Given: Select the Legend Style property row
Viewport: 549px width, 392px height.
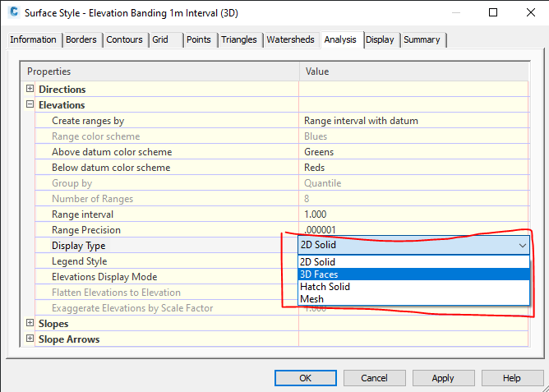Looking at the screenshot, I should pos(167,261).
